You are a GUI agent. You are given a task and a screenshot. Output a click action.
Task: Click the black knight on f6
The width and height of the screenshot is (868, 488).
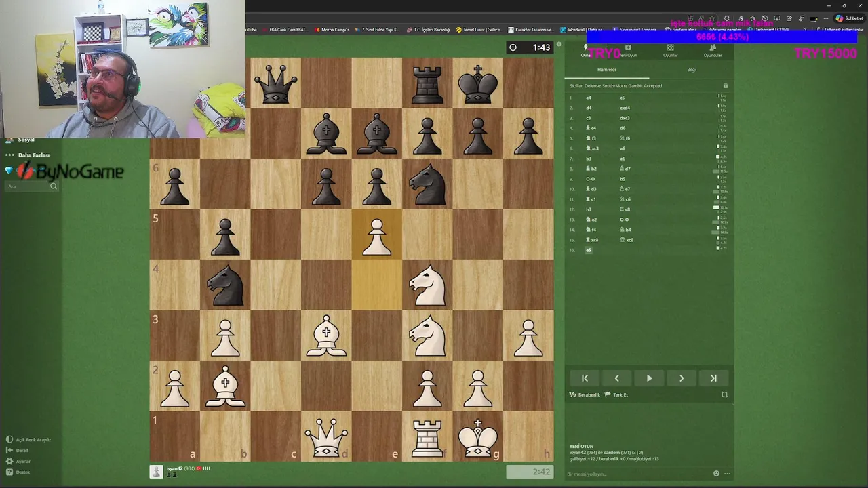click(x=427, y=184)
